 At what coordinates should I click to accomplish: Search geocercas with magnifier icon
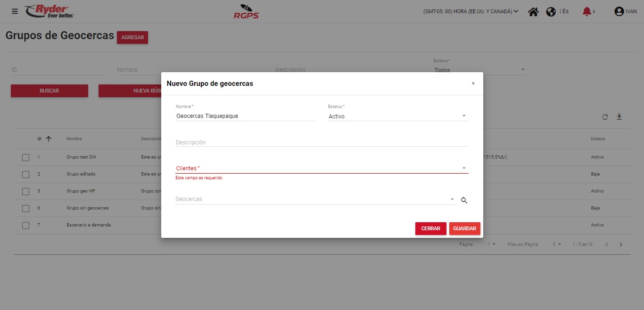464,201
